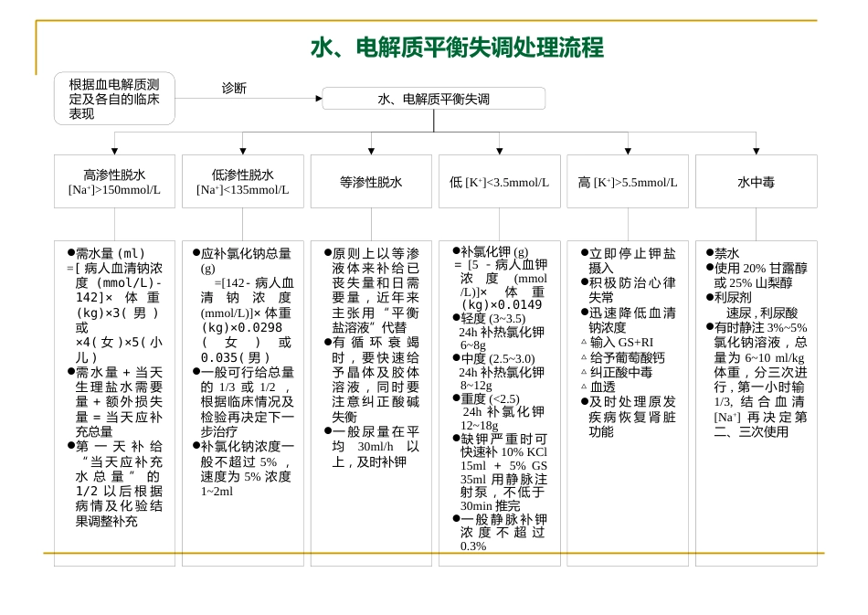
Task: Click the 低 [K+]<3.5mmol/L box
Action: point(499,182)
